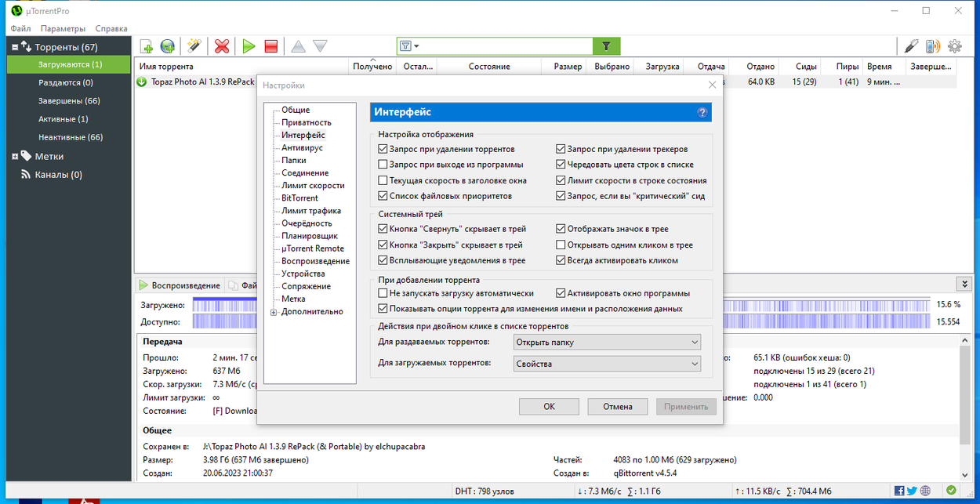Click the green Start torrent play icon
This screenshot has height=504, width=980.
(249, 46)
